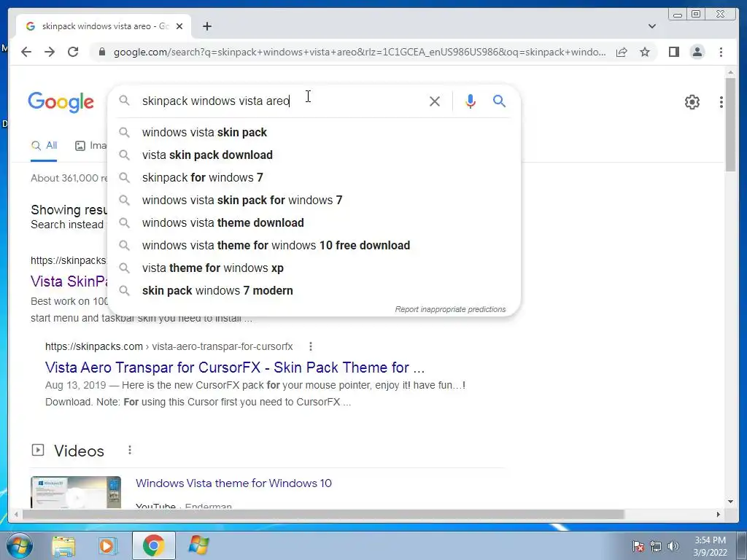Launch Windows Media Player from taskbar
The height and width of the screenshot is (560, 747).
[x=108, y=546]
